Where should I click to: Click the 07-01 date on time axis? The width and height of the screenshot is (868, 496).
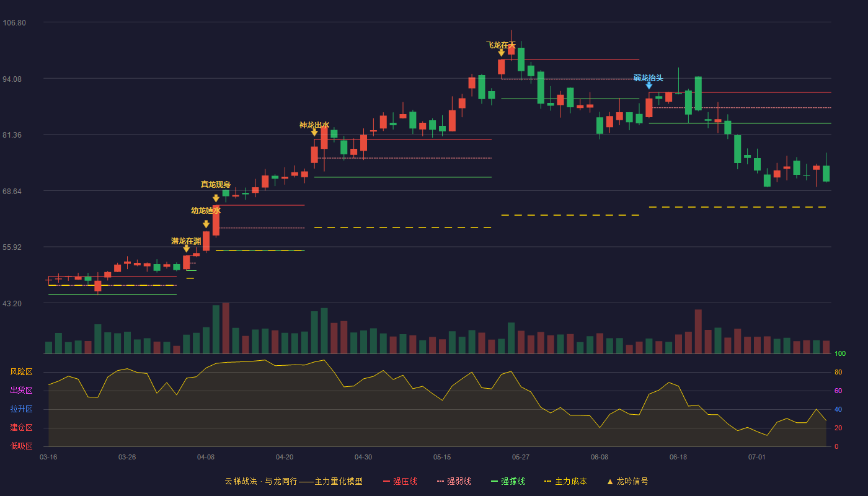[757, 457]
